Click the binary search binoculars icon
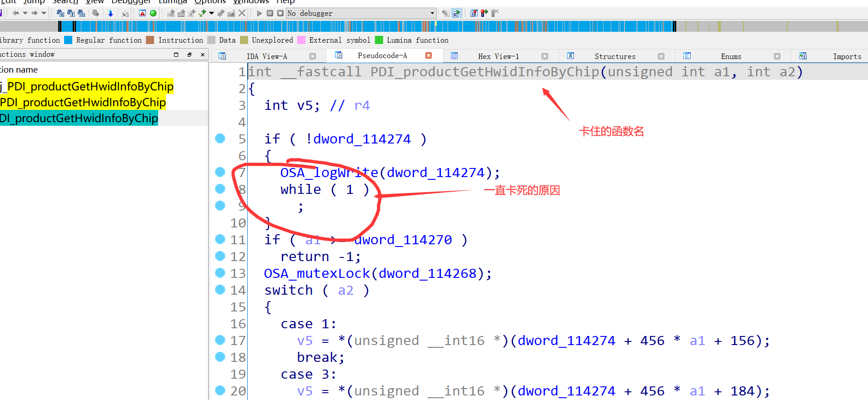This screenshot has height=400, width=868. point(81,13)
